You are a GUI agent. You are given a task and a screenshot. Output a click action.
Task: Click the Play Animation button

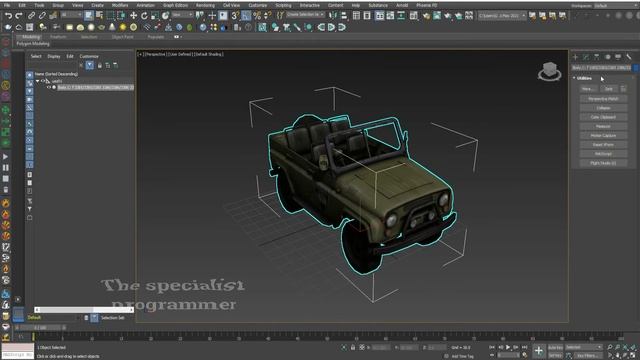point(508,347)
